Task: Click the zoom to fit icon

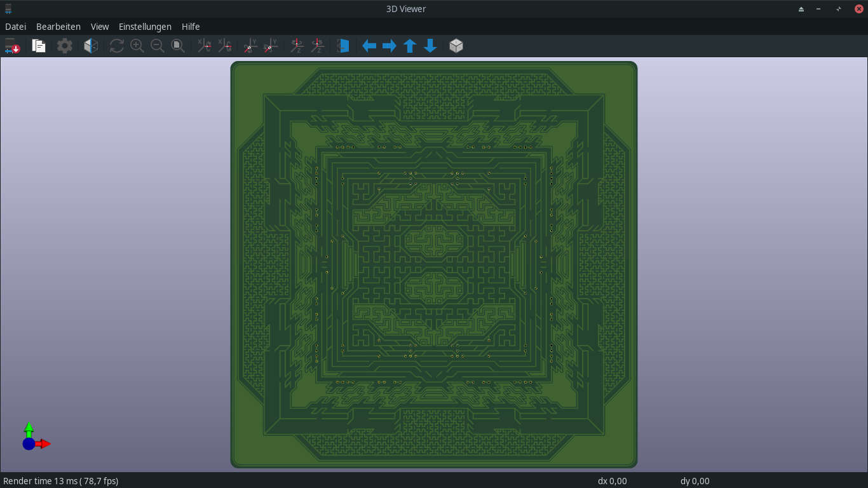Action: pyautogui.click(x=178, y=46)
